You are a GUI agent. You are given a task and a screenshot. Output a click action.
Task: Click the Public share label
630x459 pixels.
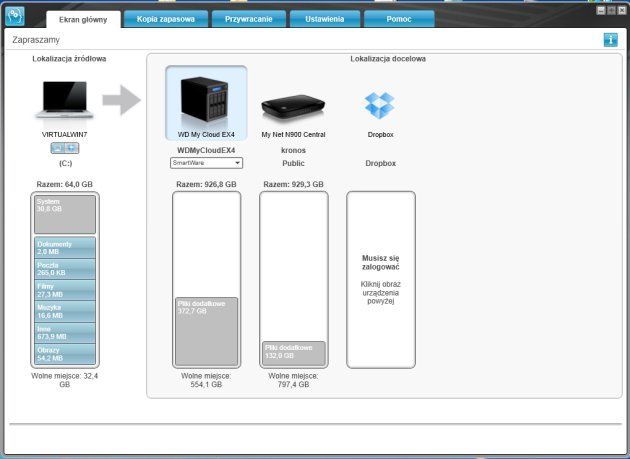293,164
